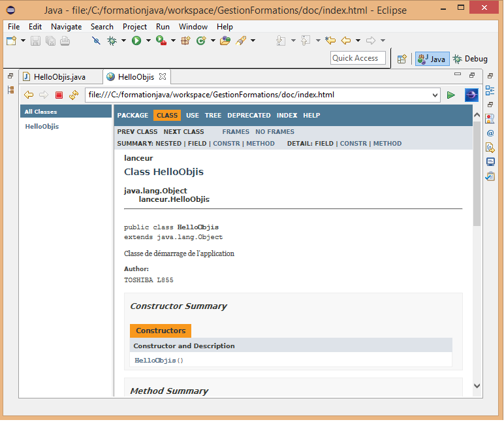The height and width of the screenshot is (422, 504).
Task: Refresh the browser page with yellow arrows icon
Action: [73, 95]
